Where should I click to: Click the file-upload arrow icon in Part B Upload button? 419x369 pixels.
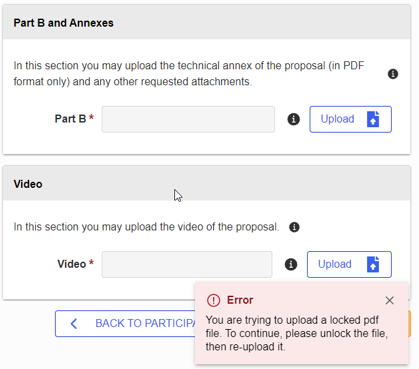click(x=373, y=119)
